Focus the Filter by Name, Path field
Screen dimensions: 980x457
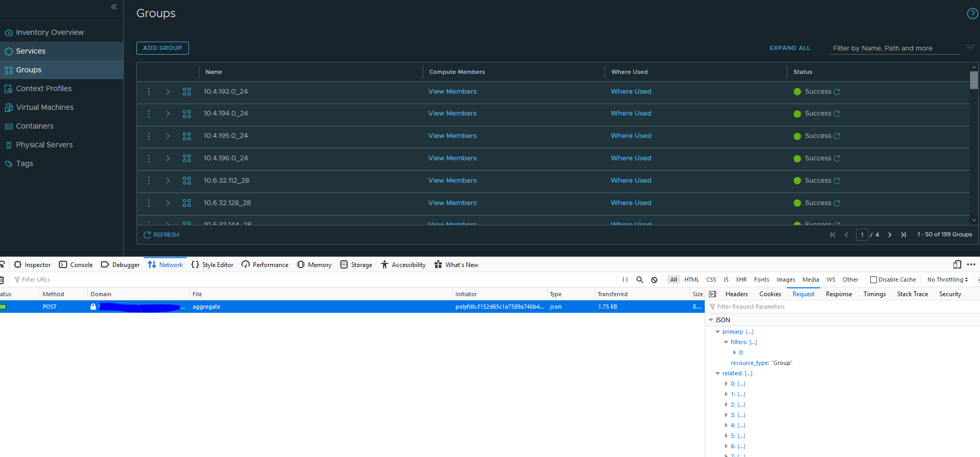coord(895,48)
